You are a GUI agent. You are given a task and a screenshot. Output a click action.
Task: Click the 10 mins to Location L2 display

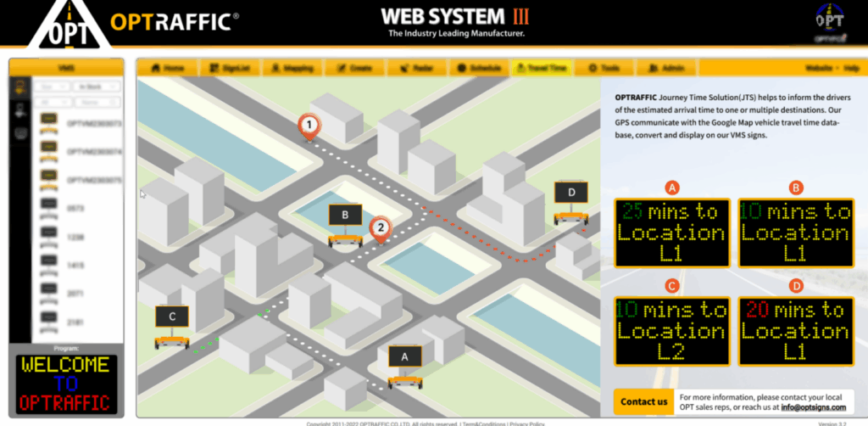coord(672,331)
